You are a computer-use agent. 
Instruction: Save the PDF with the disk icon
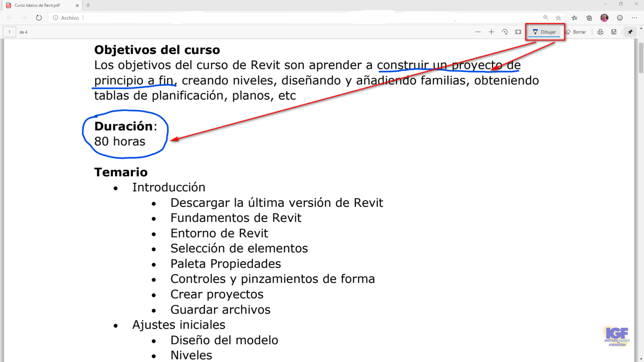point(614,32)
